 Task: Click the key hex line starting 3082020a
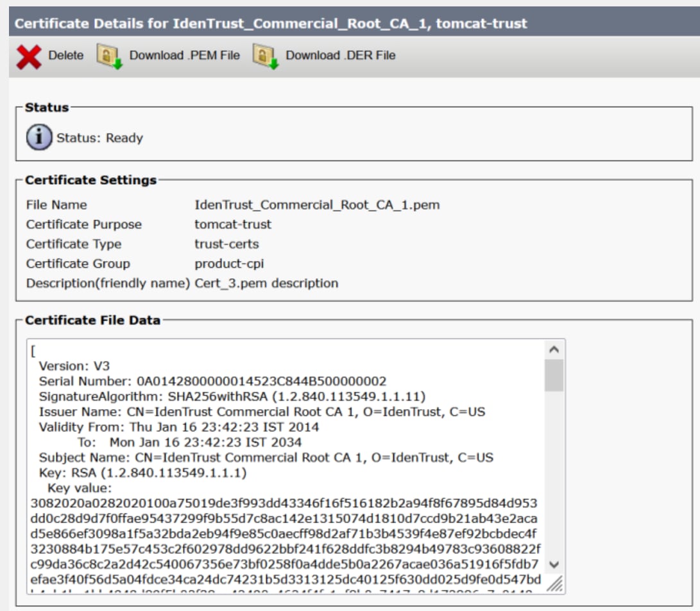click(x=284, y=503)
